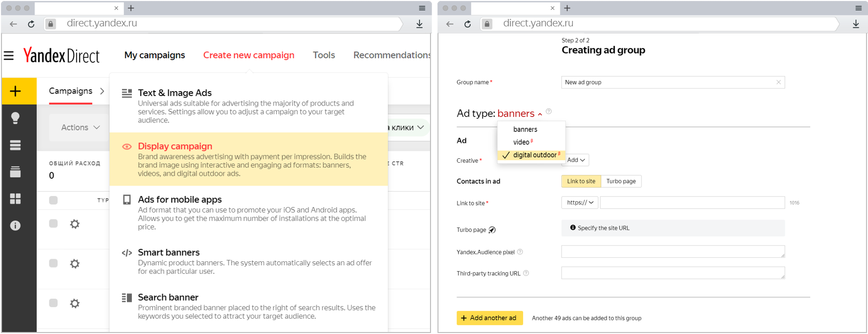This screenshot has width=868, height=334.
Task: Select the Link to site toggle
Action: pyautogui.click(x=581, y=181)
